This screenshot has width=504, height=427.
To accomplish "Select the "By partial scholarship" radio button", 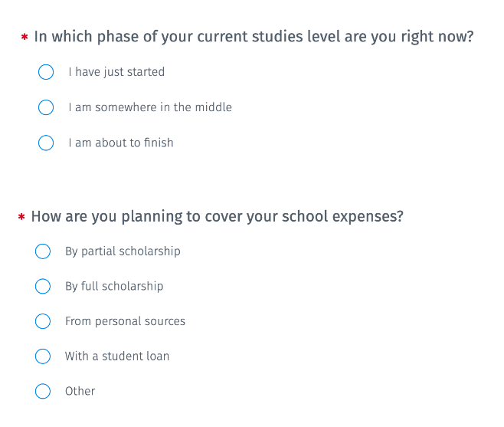I will click(43, 251).
